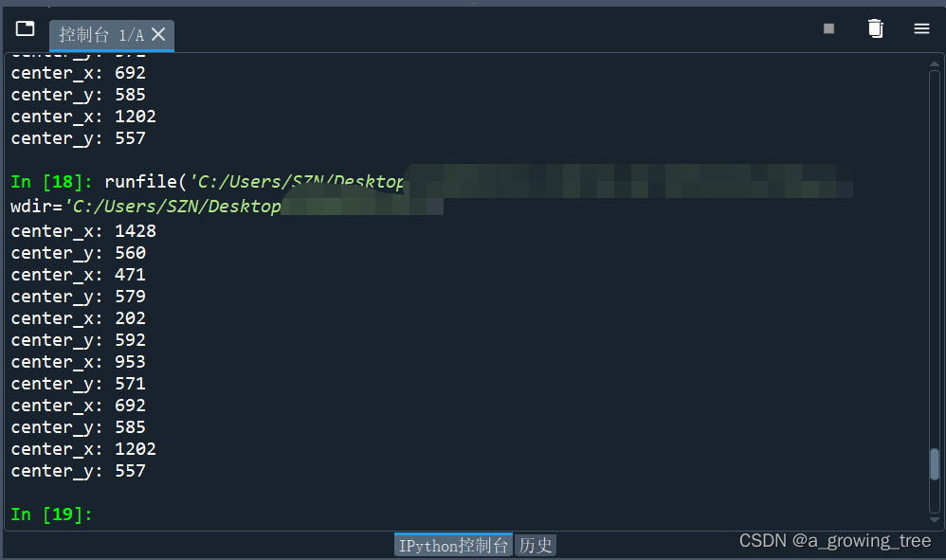Open the console options hamburger menu
The height and width of the screenshot is (560, 946).
921,28
